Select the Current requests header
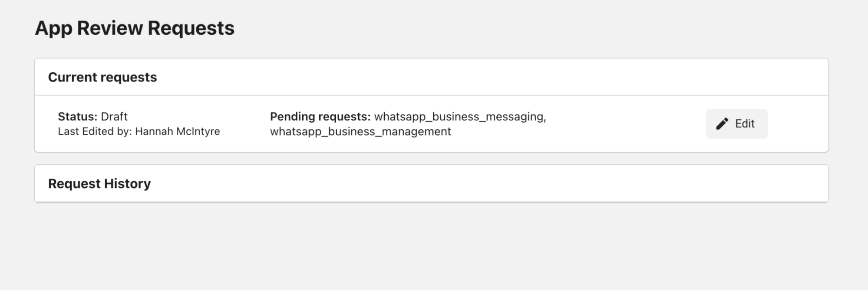The width and height of the screenshot is (868, 290). 102,77
